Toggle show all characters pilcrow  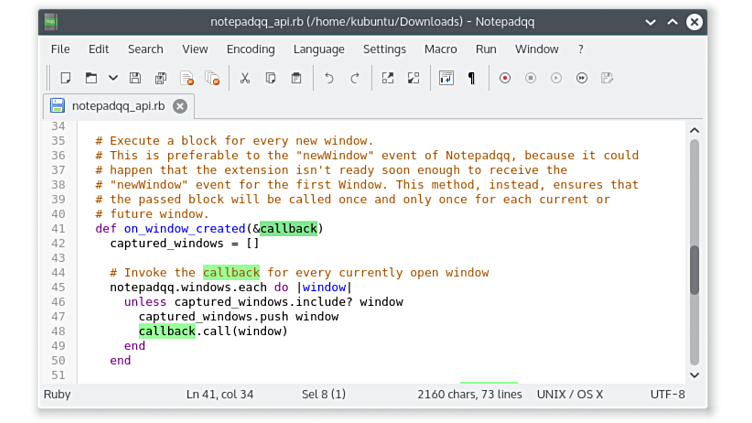[x=472, y=78]
